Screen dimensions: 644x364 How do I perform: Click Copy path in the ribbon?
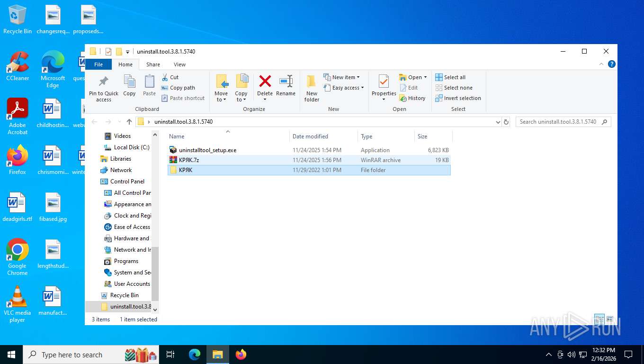click(178, 88)
